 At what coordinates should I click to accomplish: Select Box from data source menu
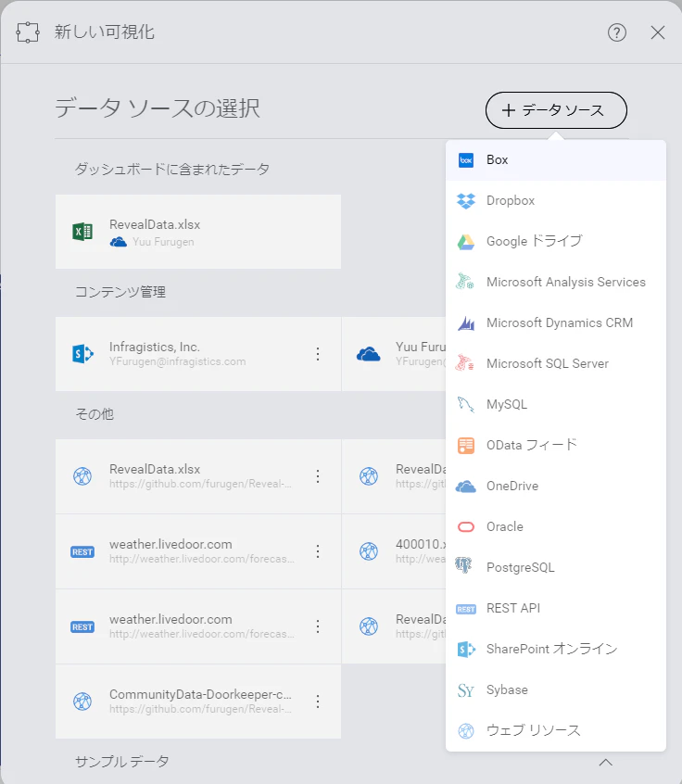555,160
